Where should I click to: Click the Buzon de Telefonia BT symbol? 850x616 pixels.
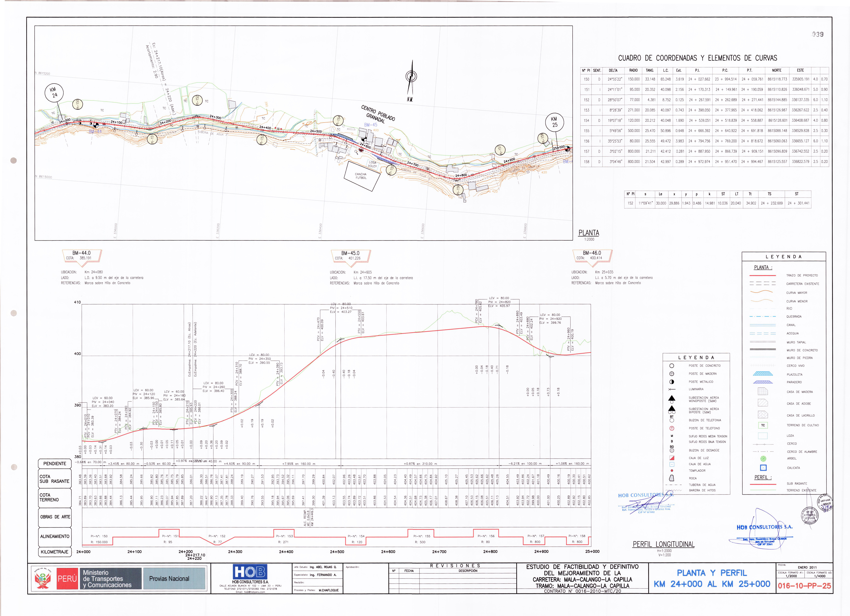point(672,419)
